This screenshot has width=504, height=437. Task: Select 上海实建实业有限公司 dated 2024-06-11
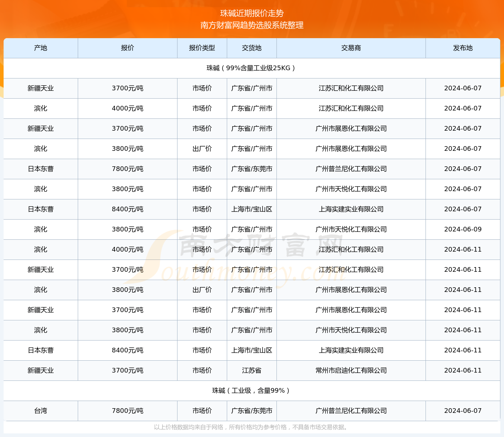(x=351, y=350)
